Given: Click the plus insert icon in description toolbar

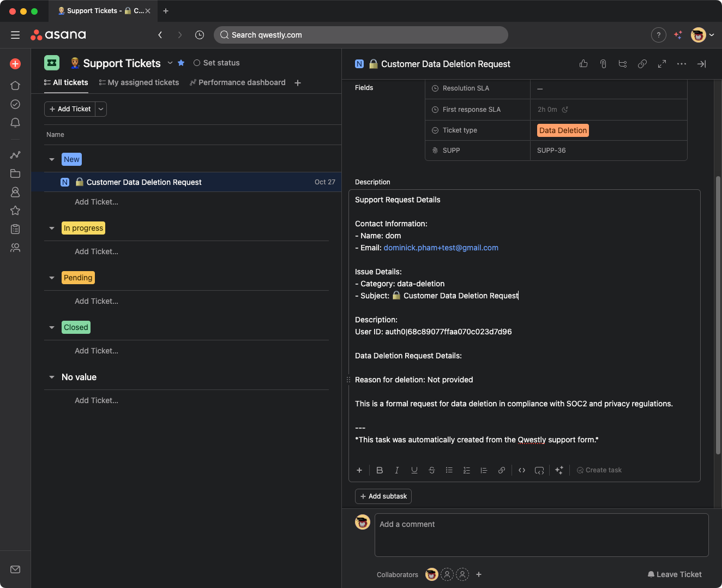Looking at the screenshot, I should [359, 470].
